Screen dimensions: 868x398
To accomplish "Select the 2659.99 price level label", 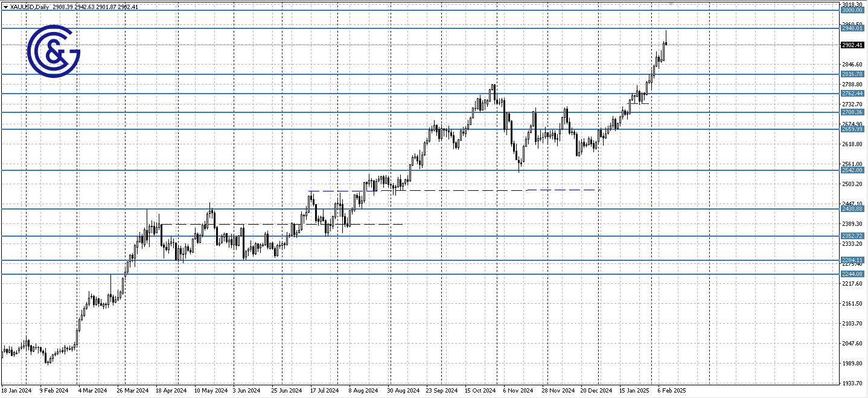I will (x=852, y=129).
